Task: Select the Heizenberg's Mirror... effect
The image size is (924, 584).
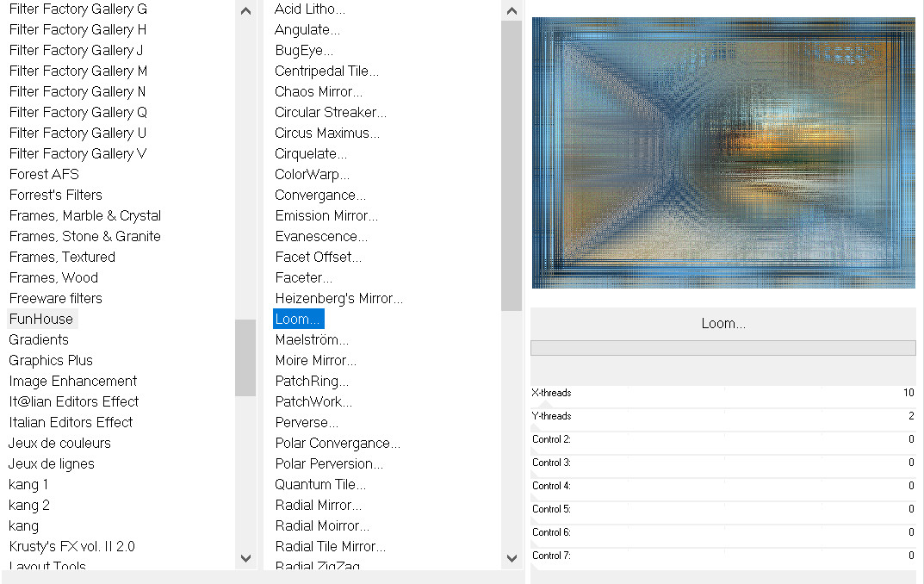Action: point(338,298)
